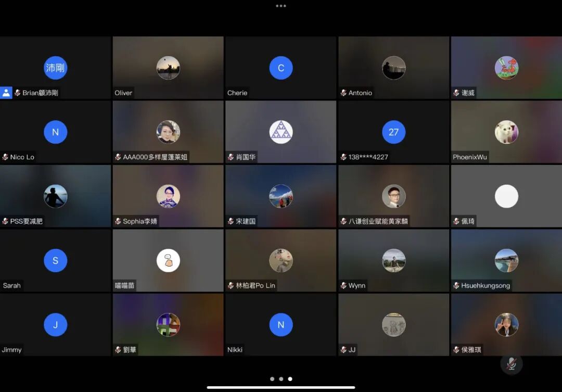
Task: Click muted mic icon next to Nico Lo
Action: coord(5,157)
